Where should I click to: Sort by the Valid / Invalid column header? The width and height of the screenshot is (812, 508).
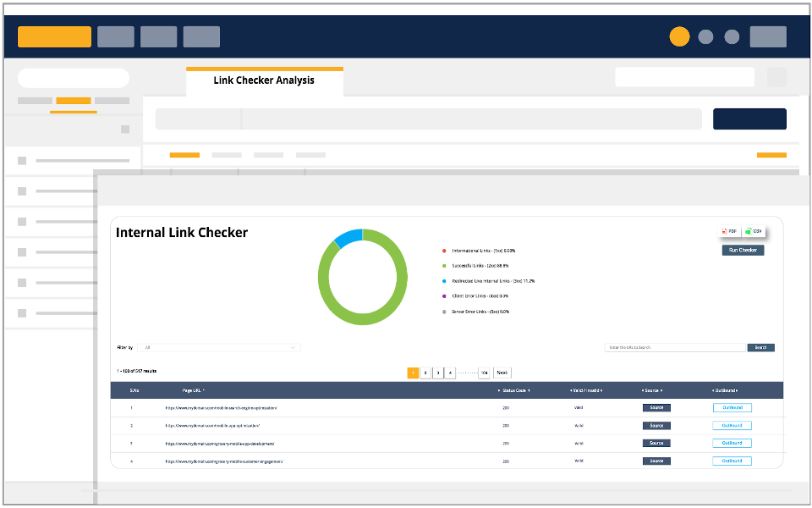586,390
